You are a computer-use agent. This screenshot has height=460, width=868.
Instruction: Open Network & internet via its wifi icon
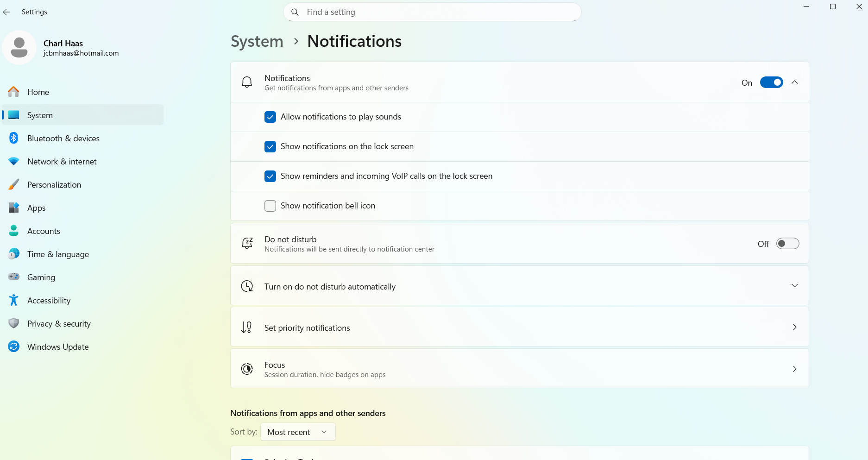coord(13,161)
